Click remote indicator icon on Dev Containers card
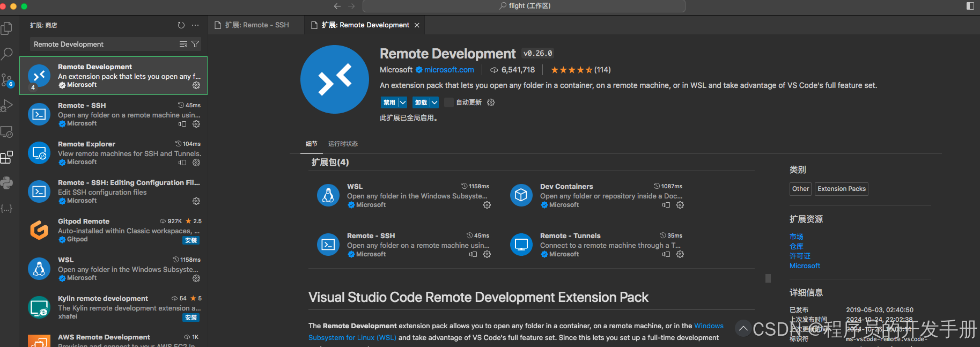 pyautogui.click(x=666, y=205)
